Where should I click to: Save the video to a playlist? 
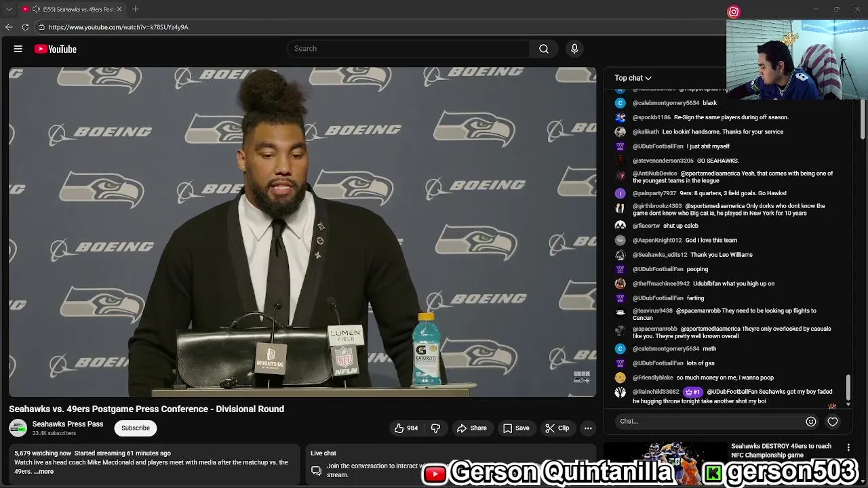[x=516, y=428]
